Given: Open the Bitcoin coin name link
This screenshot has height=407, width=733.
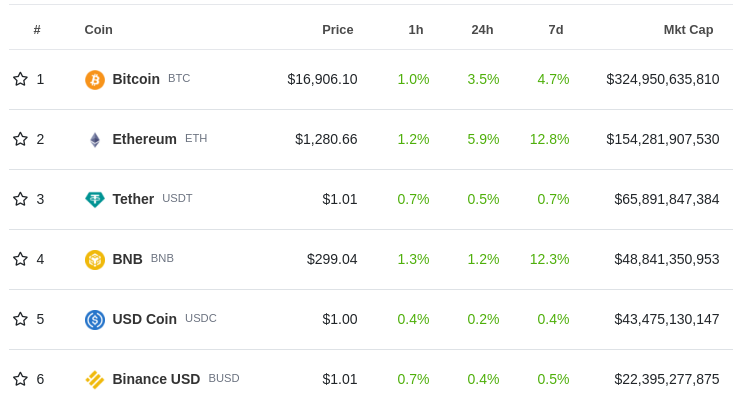Looking at the screenshot, I should (x=136, y=79).
